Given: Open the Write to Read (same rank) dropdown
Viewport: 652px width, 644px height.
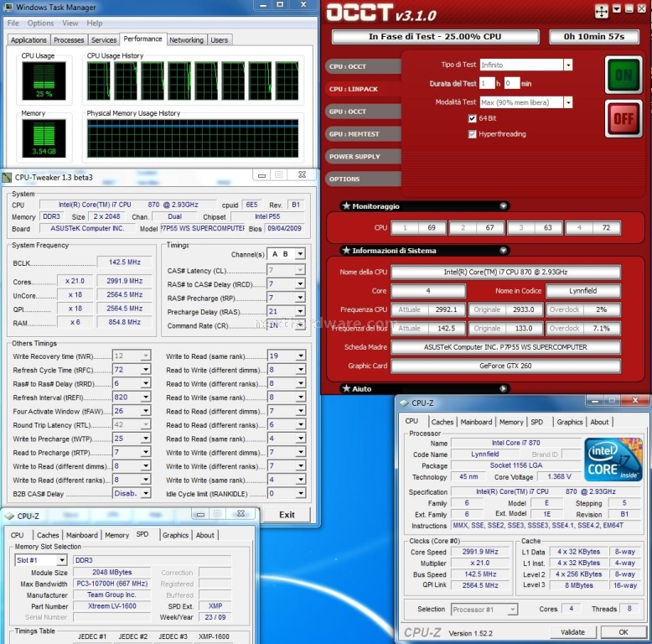Looking at the screenshot, I should (301, 356).
